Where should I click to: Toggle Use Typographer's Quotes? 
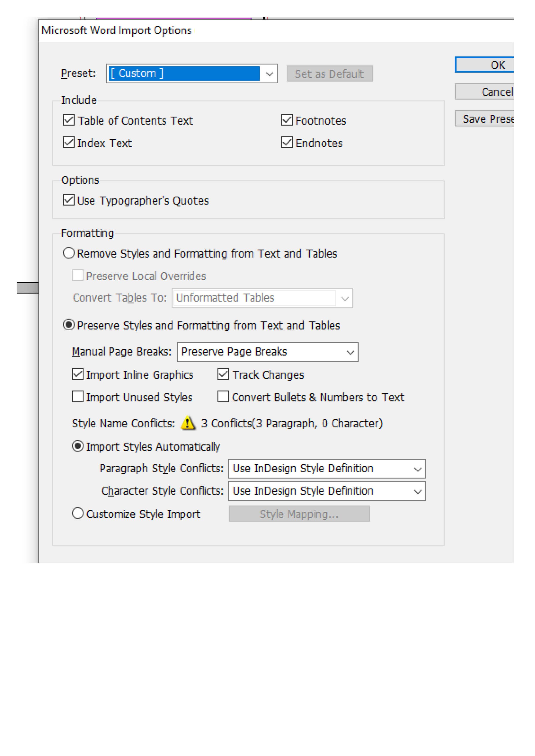[x=69, y=200]
